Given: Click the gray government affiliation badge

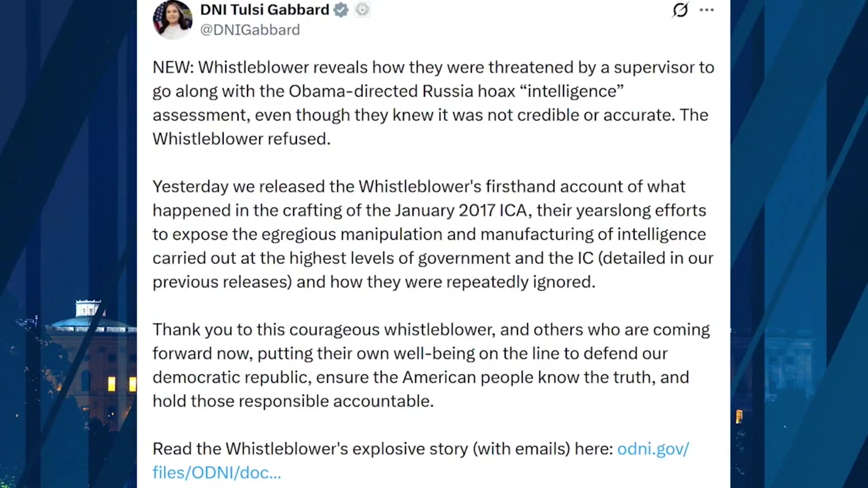Looking at the screenshot, I should click(x=362, y=9).
